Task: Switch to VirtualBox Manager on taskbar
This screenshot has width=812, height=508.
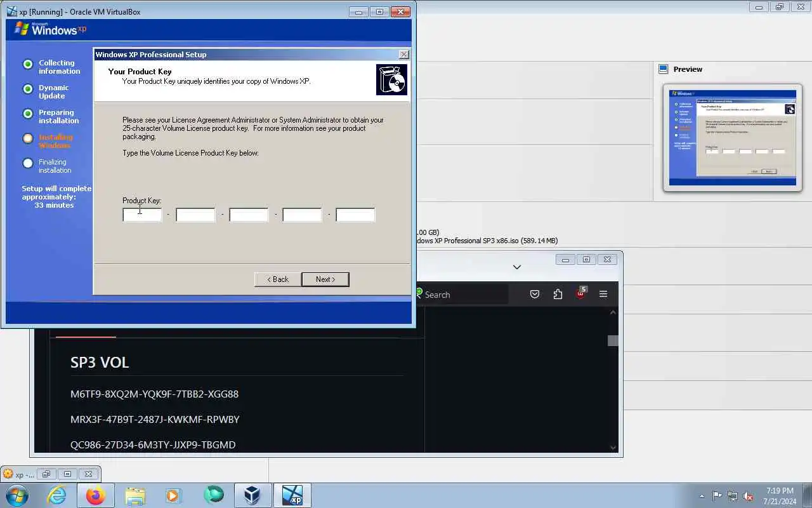Action: point(252,495)
